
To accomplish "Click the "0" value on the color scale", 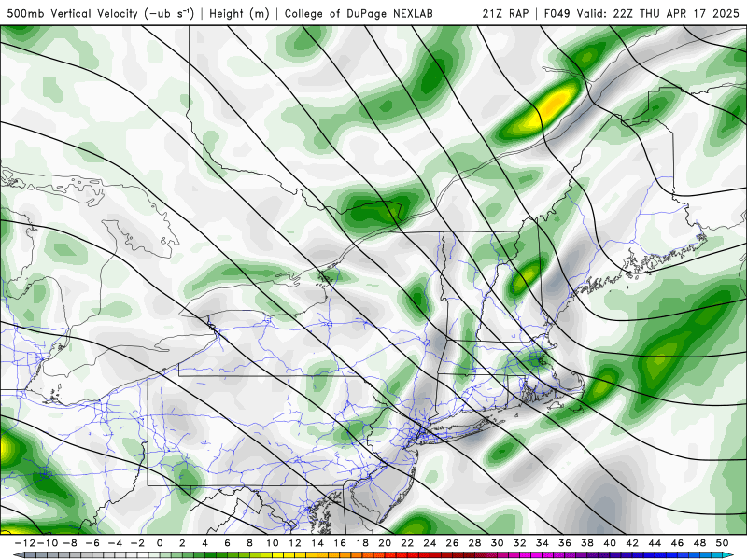I will [160, 543].
